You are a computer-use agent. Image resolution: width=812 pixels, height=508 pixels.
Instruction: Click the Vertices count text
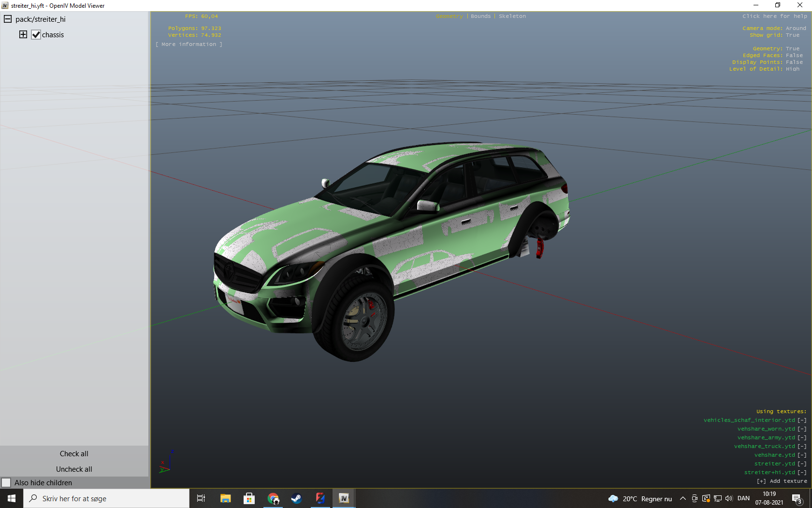click(194, 35)
